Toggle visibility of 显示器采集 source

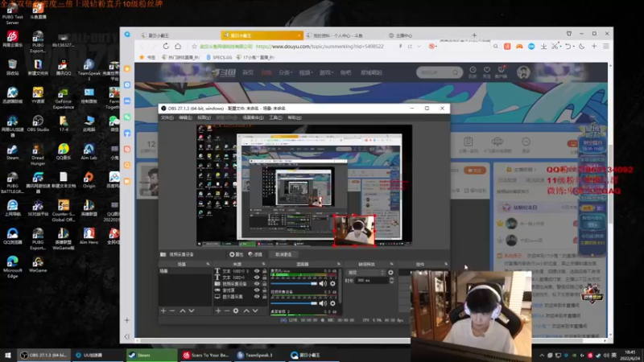click(x=257, y=296)
